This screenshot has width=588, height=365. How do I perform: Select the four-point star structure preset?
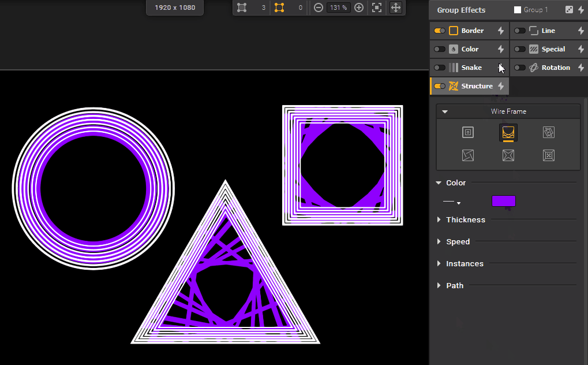[508, 155]
